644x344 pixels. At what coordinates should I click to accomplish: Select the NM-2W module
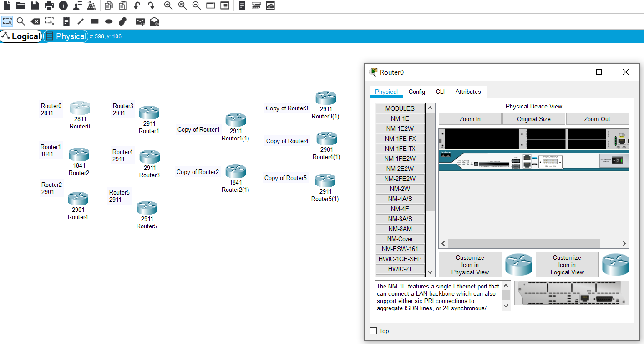click(400, 189)
